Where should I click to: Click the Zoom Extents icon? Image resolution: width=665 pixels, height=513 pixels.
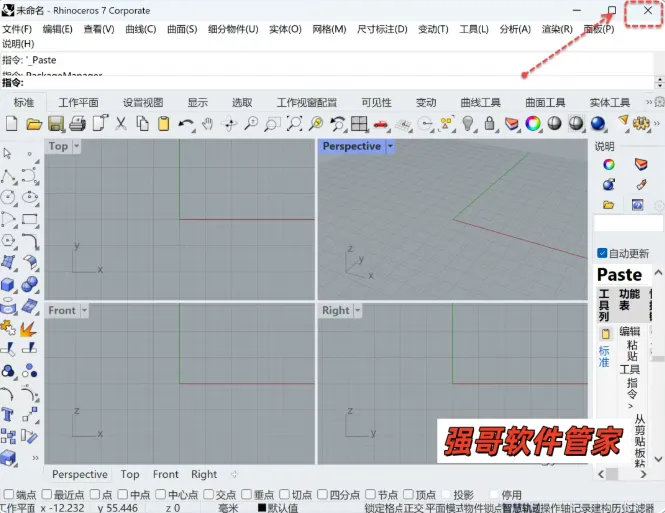[294, 124]
